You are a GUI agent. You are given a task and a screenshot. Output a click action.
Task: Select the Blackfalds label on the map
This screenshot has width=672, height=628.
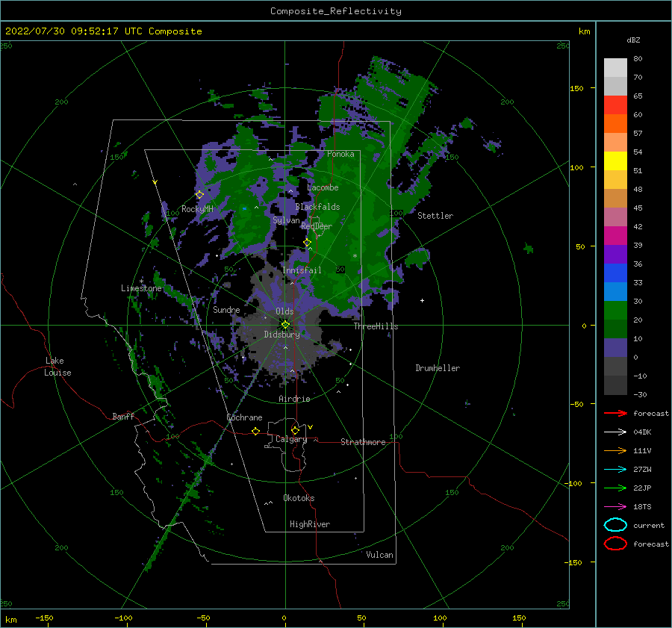(x=317, y=207)
